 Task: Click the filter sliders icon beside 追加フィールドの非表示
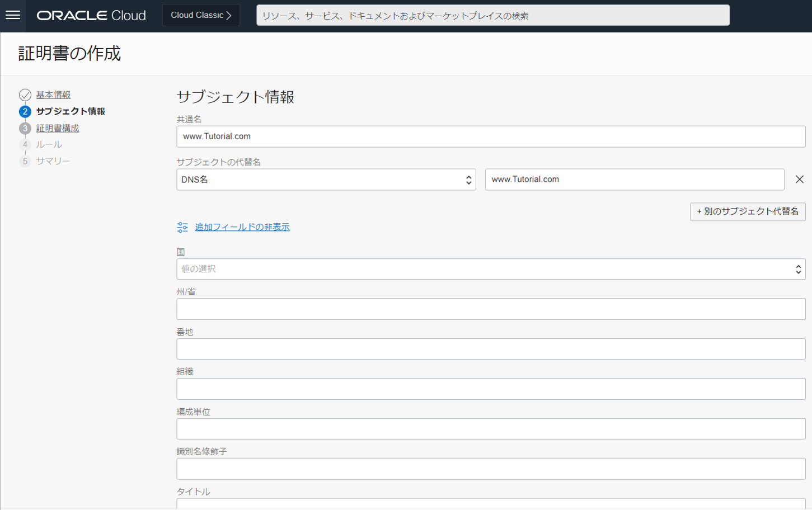[182, 227]
